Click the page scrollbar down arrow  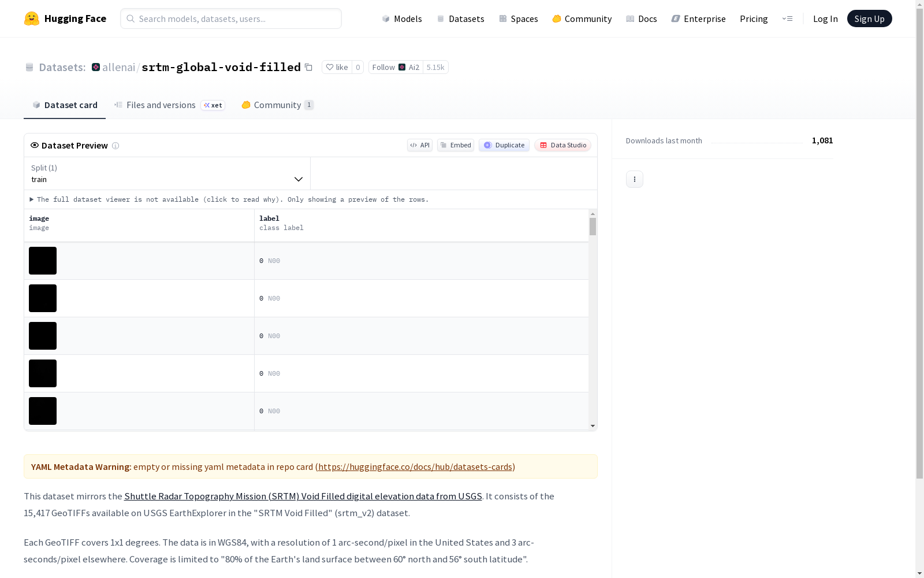[919, 573]
